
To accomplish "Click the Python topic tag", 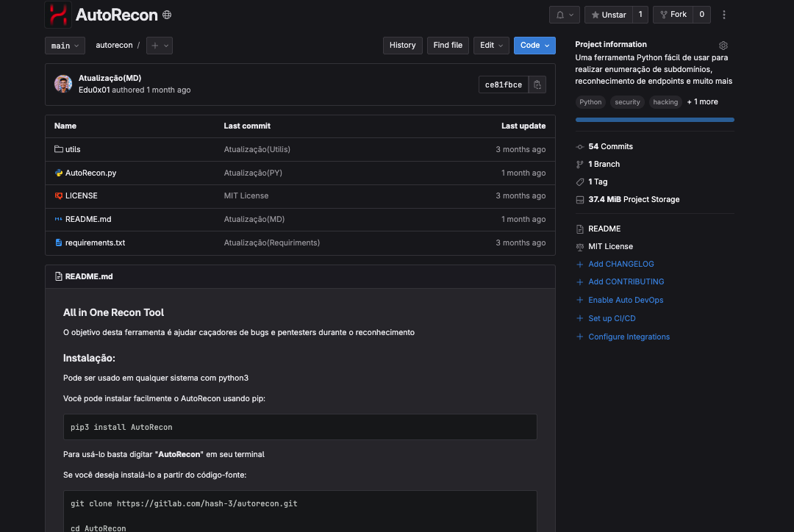I will tap(590, 102).
